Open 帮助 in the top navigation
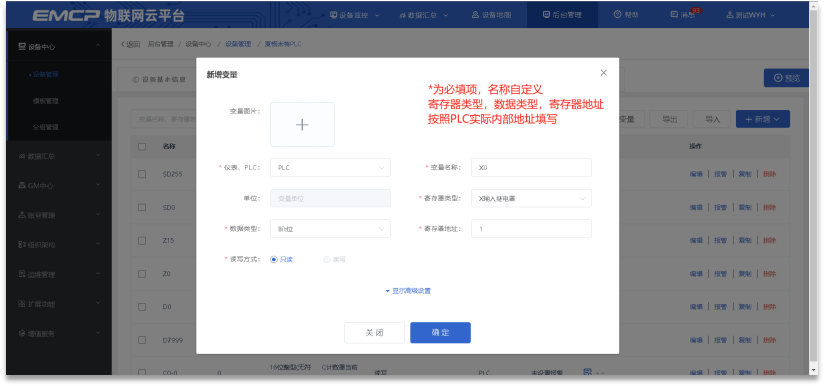 (626, 15)
